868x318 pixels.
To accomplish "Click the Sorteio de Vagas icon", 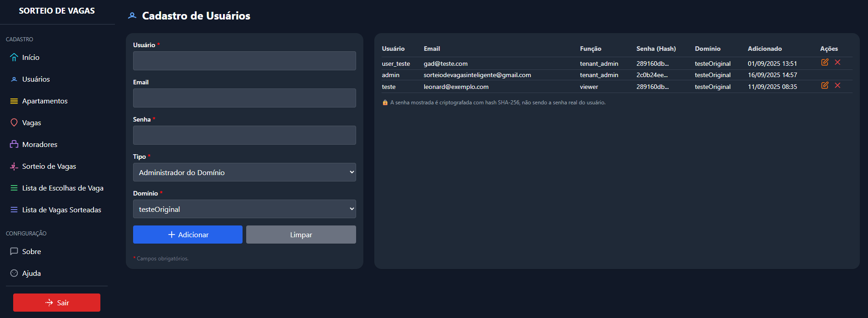I will [x=14, y=166].
